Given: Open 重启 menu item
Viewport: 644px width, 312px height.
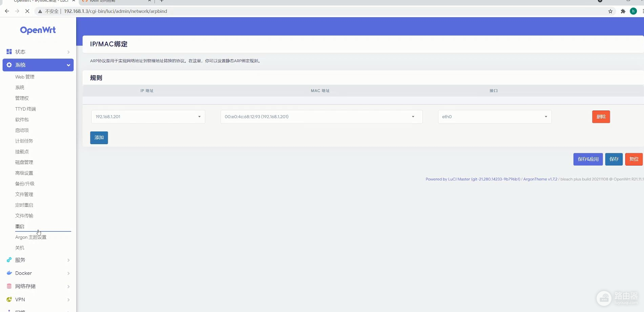Looking at the screenshot, I should (20, 227).
